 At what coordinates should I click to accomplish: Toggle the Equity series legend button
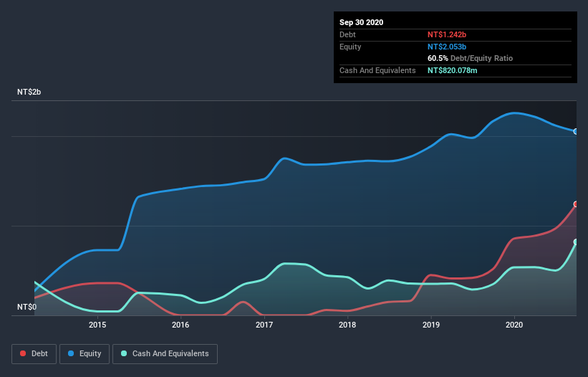85,354
